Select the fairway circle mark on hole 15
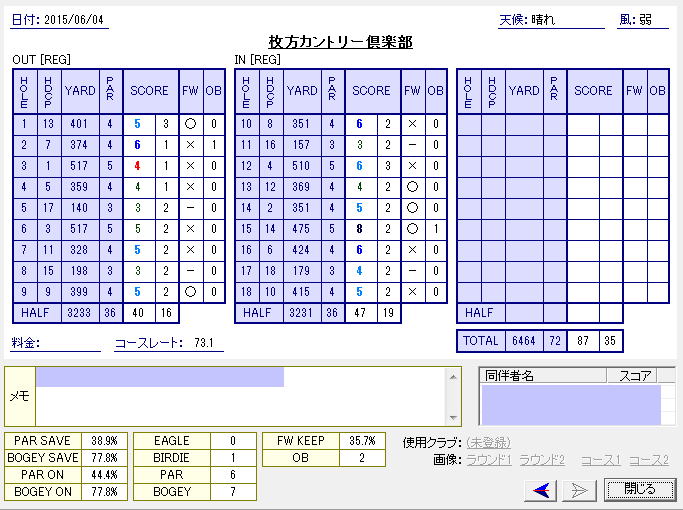This screenshot has width=683, height=510. point(413,229)
